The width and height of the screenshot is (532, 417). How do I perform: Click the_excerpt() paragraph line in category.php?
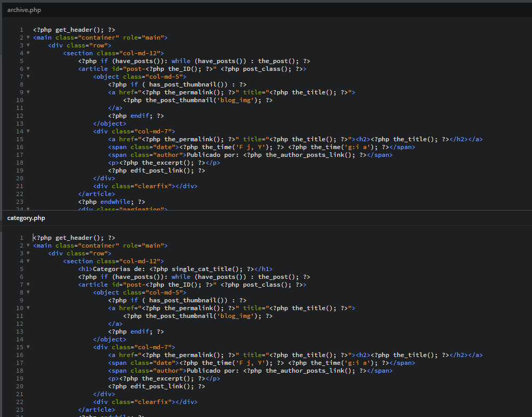pos(164,378)
